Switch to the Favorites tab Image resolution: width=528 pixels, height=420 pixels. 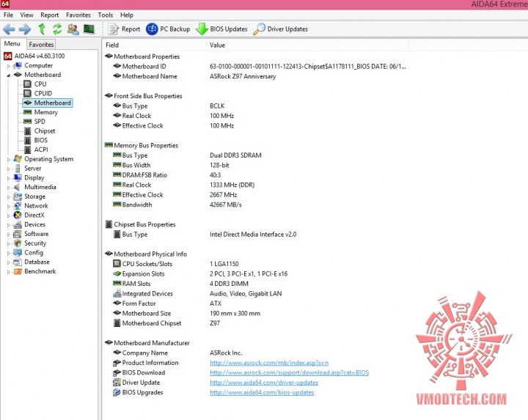(x=41, y=45)
